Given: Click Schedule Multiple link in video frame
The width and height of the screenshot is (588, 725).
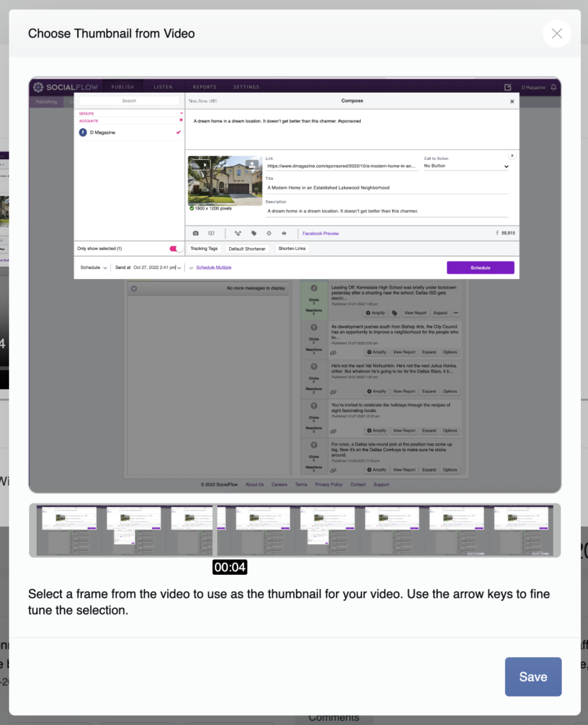Looking at the screenshot, I should 214,267.
